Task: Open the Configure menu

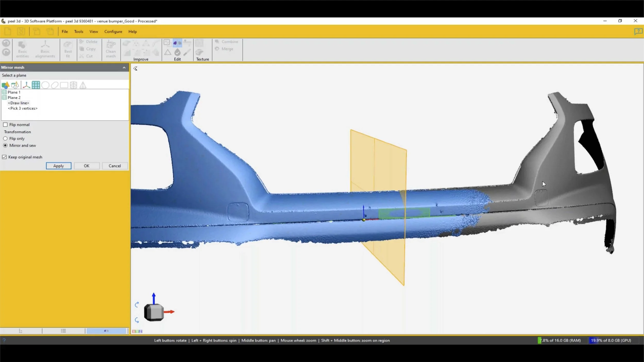Action: [x=113, y=31]
